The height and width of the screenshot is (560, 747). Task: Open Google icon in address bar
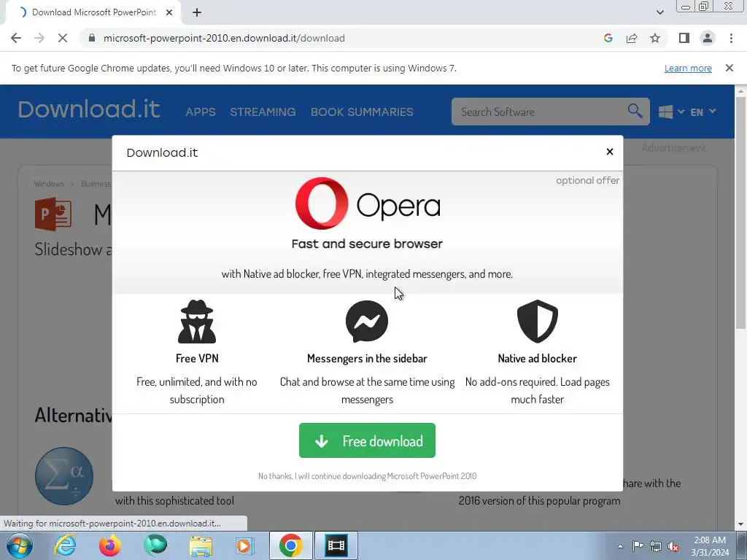[x=608, y=38]
